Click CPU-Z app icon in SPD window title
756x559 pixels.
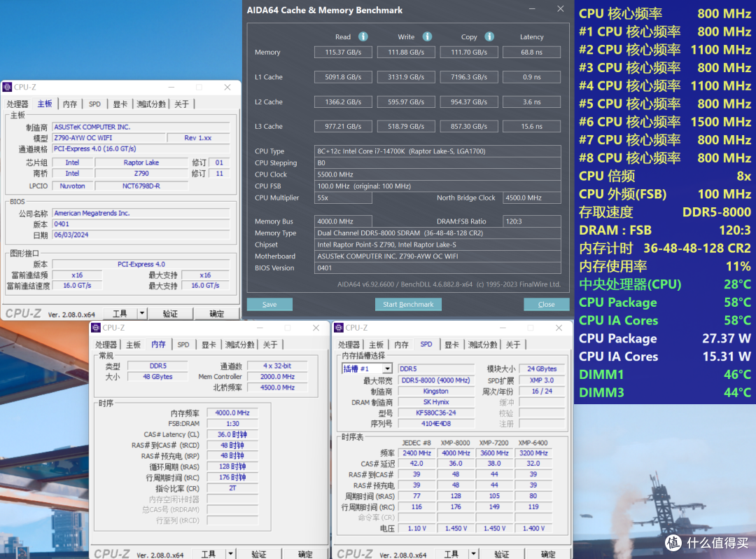(339, 328)
